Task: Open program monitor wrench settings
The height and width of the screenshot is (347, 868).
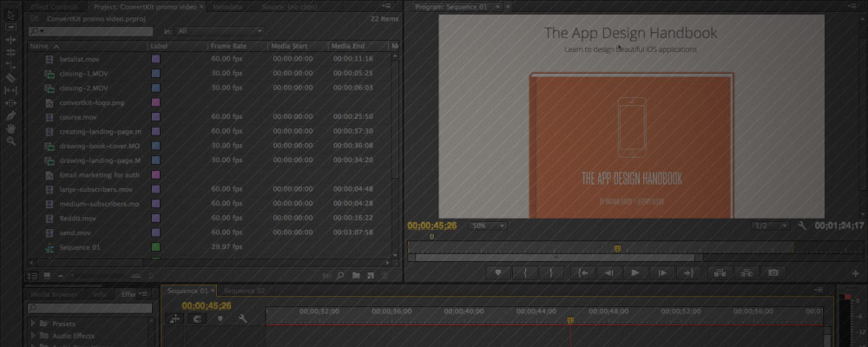Action: [x=803, y=226]
